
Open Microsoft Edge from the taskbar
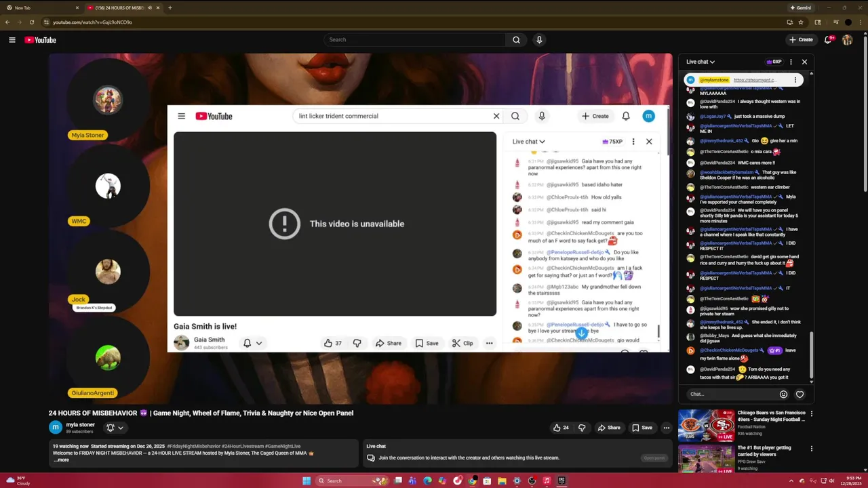(427, 481)
